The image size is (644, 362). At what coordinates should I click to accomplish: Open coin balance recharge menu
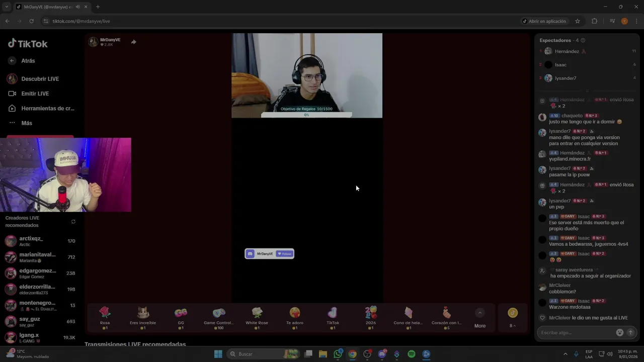[512, 318]
